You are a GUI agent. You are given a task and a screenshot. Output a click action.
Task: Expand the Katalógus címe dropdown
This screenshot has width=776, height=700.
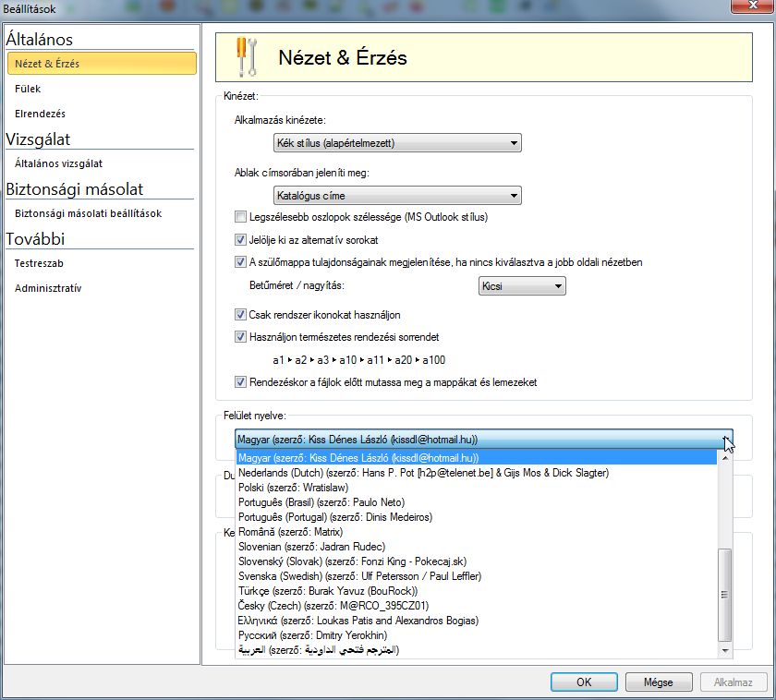click(x=396, y=196)
